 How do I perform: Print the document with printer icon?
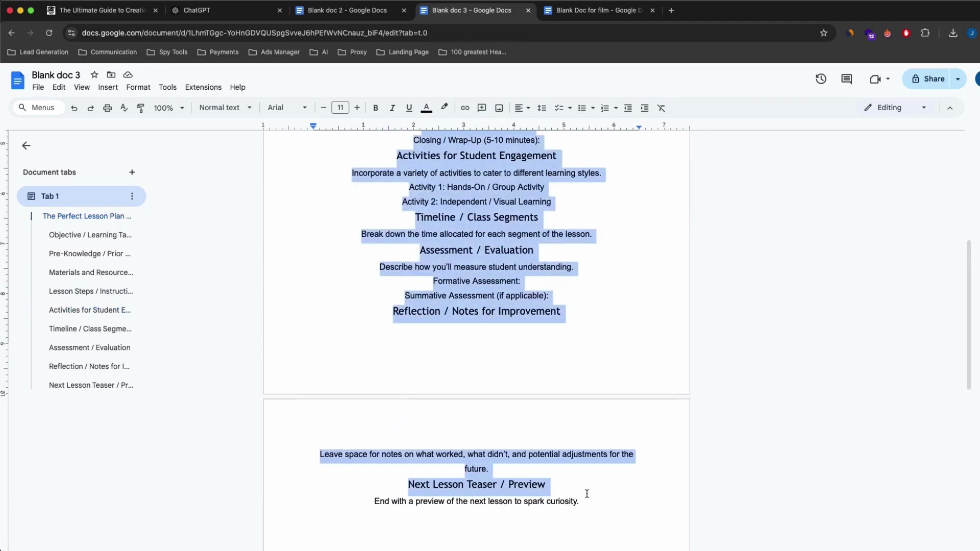107,108
